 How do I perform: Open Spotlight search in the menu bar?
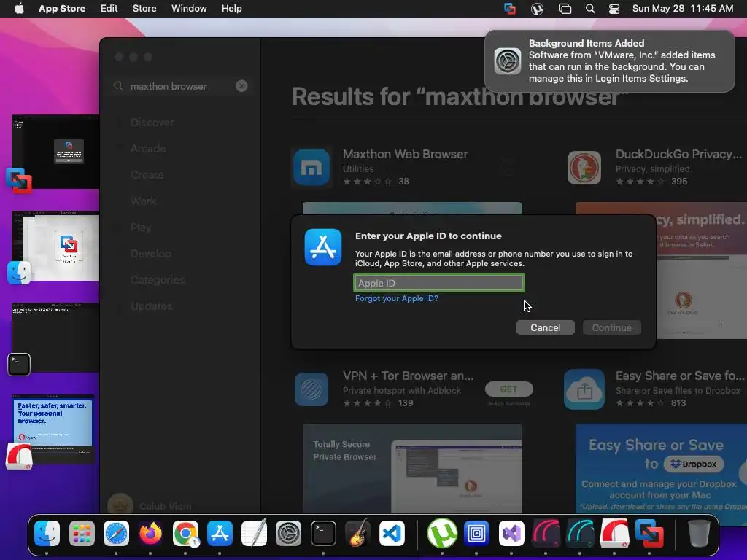point(589,9)
